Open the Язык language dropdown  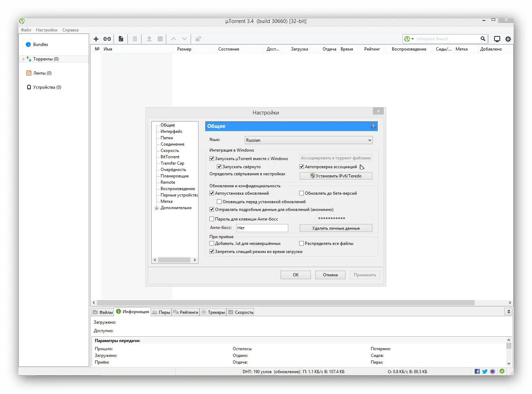coord(308,140)
